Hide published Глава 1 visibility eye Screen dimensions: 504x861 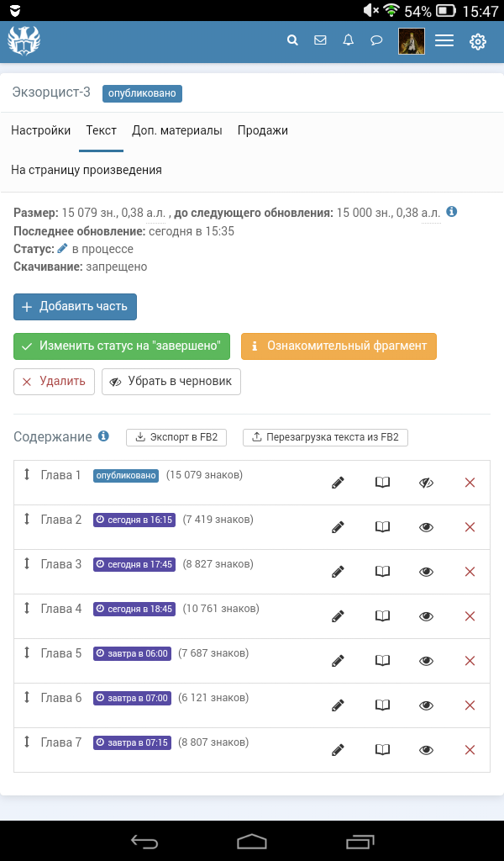click(x=426, y=483)
